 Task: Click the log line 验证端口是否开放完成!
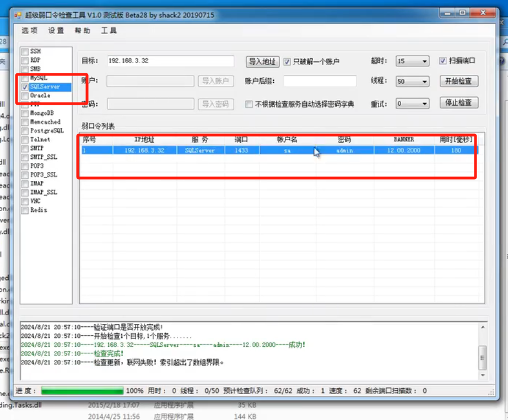(x=92, y=327)
